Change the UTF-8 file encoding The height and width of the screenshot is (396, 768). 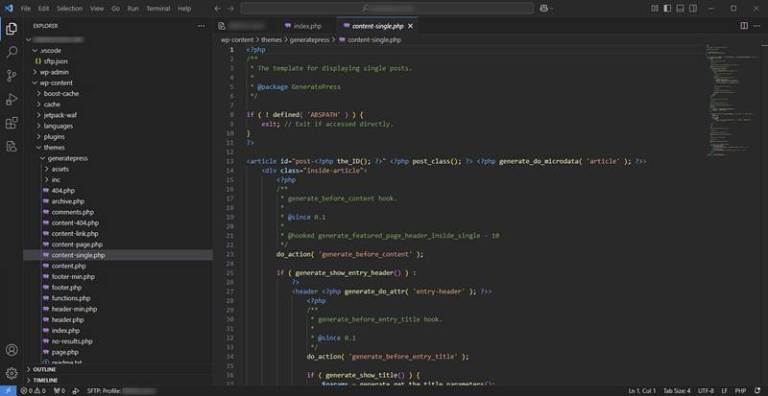click(x=706, y=391)
